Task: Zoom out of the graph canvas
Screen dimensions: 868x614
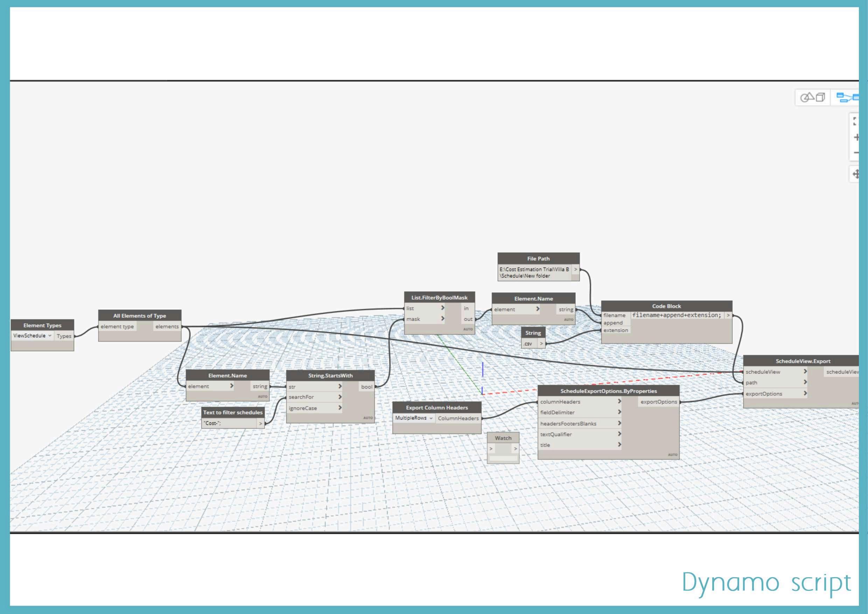Action: coord(856,153)
